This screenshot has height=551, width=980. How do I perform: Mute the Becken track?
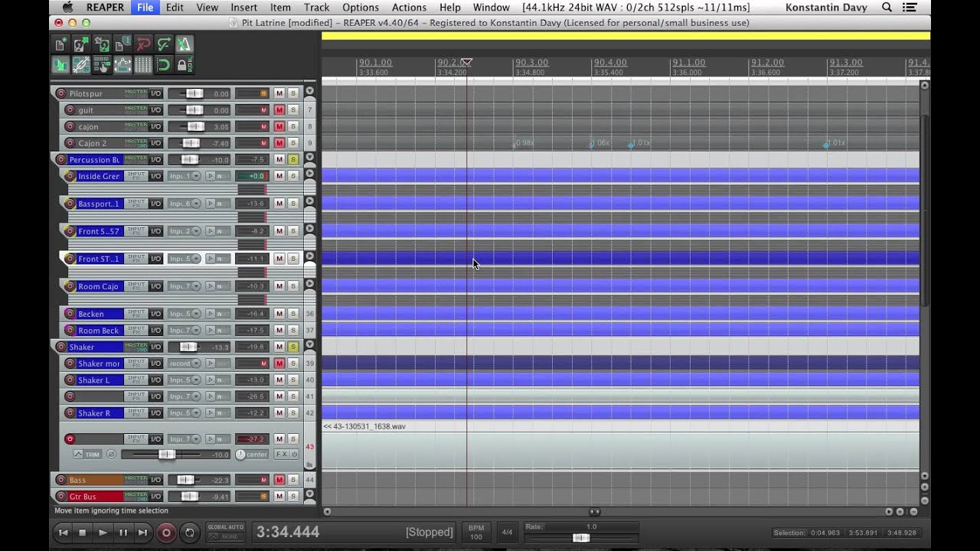click(279, 314)
